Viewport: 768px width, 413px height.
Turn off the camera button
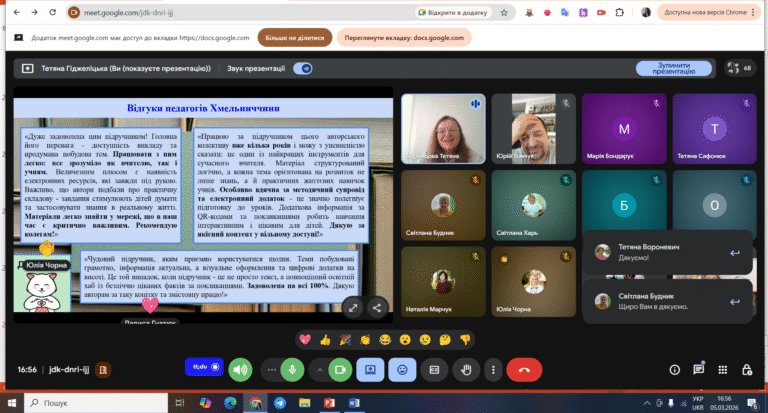(340, 370)
